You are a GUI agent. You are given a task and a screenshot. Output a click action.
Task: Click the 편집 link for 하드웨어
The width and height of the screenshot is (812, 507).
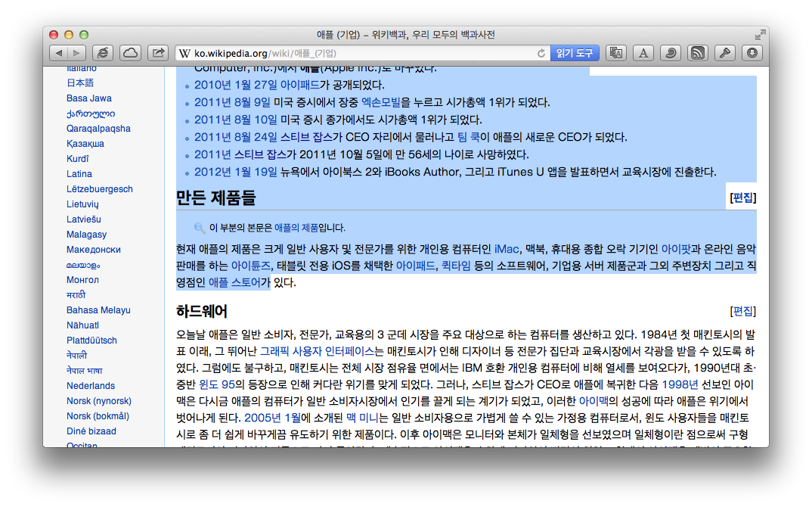[742, 311]
